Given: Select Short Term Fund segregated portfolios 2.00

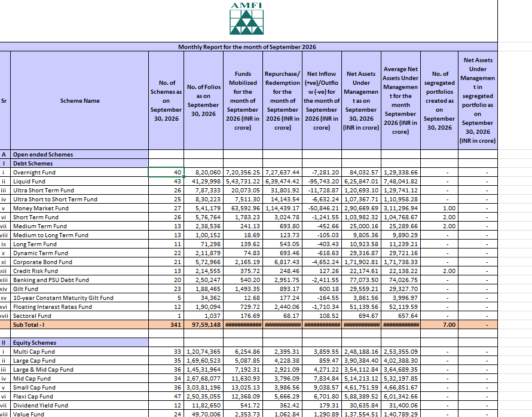Looking at the screenshot, I should pos(439,217).
